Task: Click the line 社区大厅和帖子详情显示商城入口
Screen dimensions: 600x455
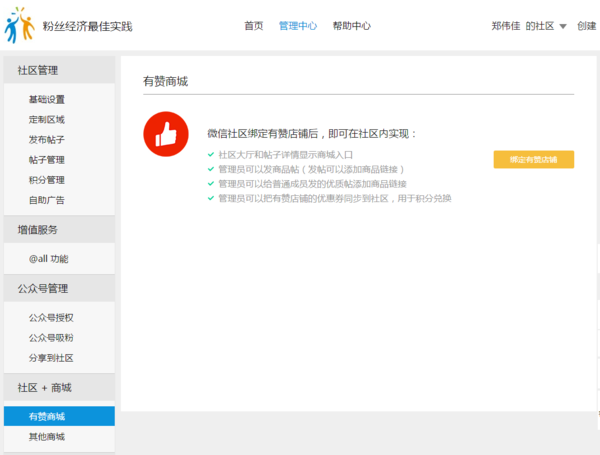Action: coord(285,155)
